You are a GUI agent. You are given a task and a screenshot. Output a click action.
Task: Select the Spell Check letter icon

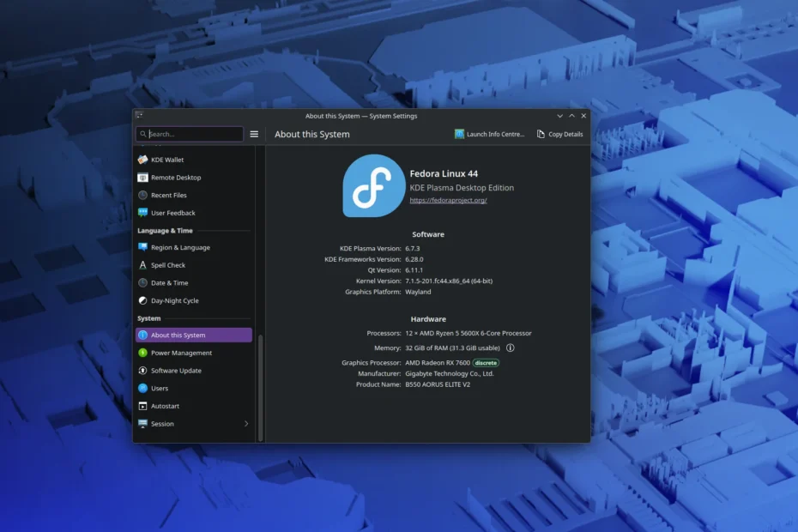(142, 265)
